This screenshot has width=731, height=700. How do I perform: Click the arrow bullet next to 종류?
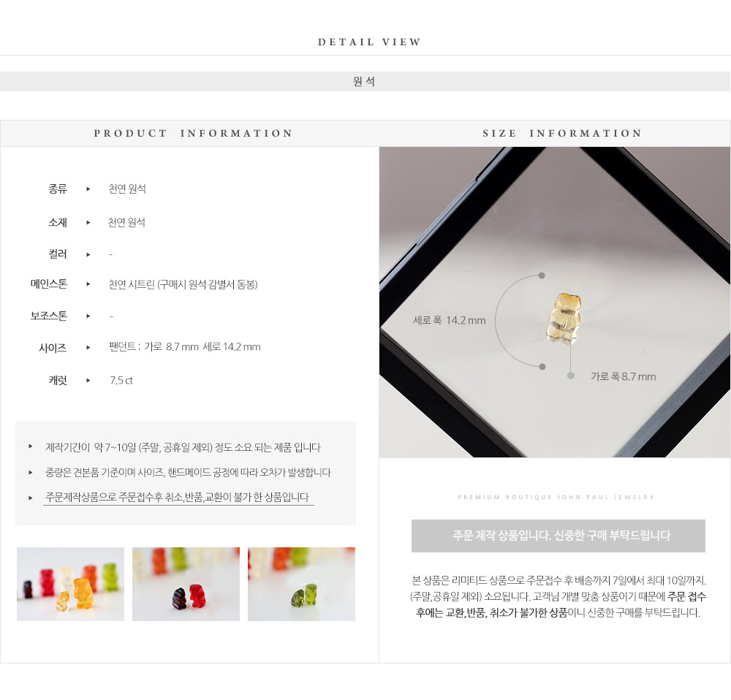tap(88, 189)
